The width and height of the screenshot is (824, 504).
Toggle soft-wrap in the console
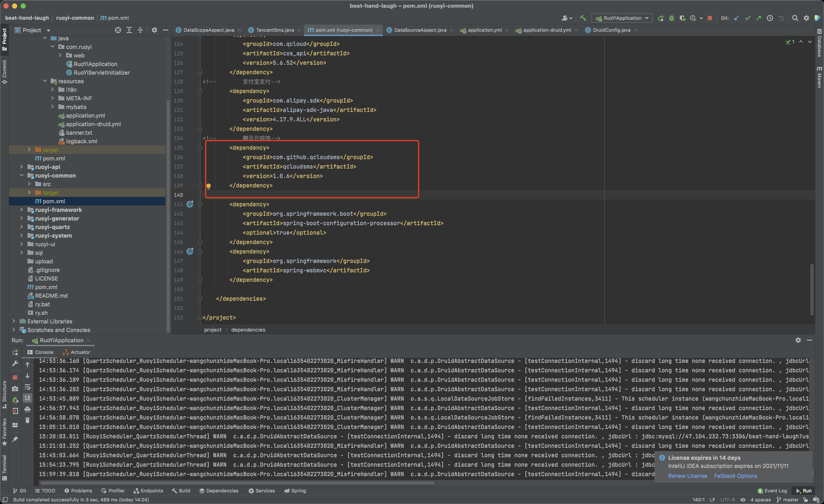point(27,387)
